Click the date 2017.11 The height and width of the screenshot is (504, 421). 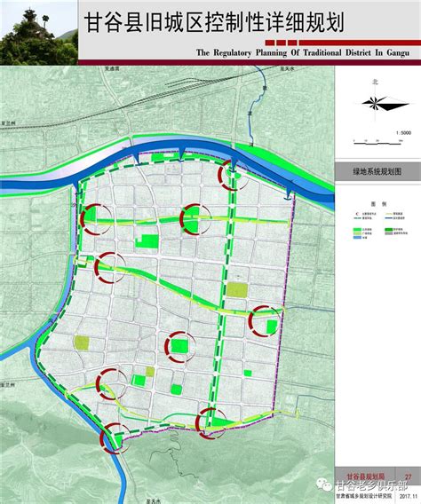(x=408, y=497)
